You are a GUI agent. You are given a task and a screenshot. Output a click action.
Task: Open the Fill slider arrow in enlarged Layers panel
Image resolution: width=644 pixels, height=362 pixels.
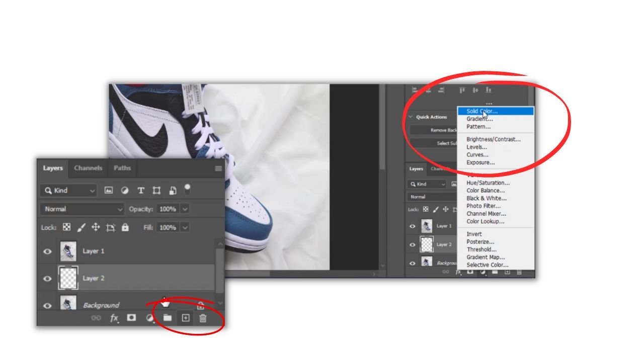coord(185,228)
